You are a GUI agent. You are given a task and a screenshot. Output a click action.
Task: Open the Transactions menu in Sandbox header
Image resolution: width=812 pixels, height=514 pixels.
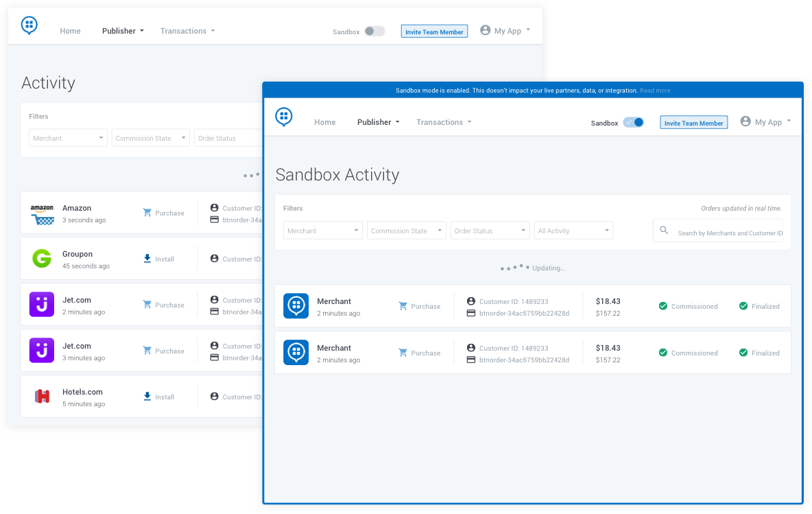tap(444, 122)
